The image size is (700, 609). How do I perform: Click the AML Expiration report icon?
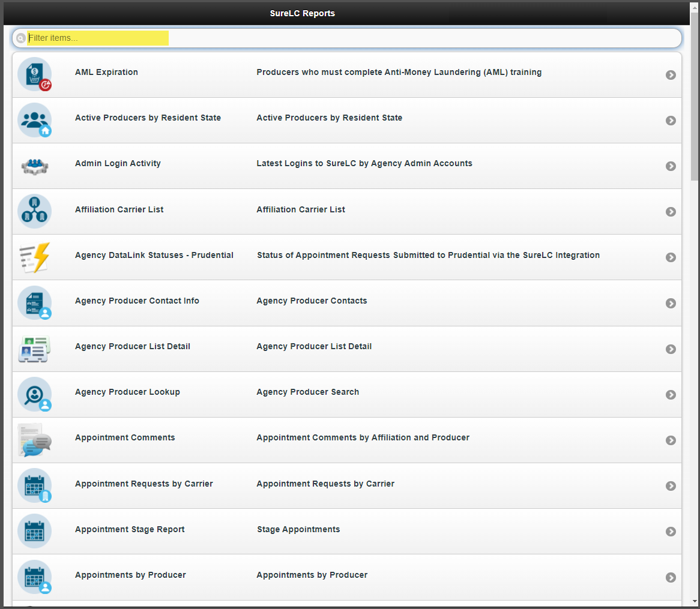(34, 74)
